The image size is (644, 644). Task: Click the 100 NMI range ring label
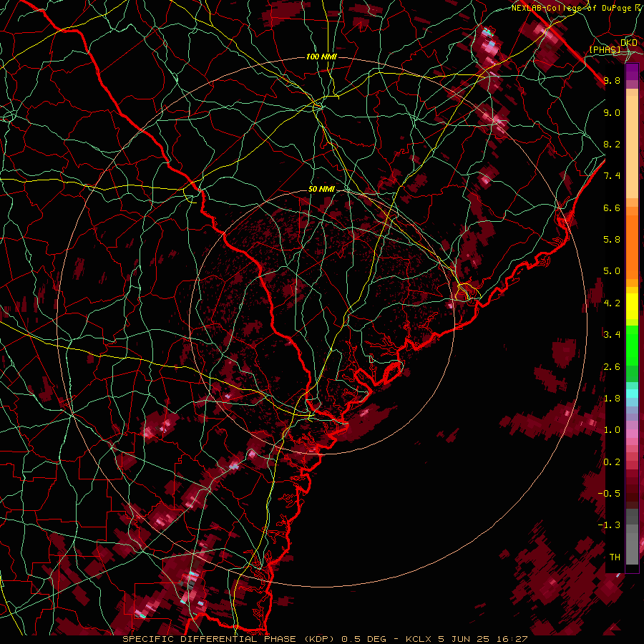click(x=321, y=57)
